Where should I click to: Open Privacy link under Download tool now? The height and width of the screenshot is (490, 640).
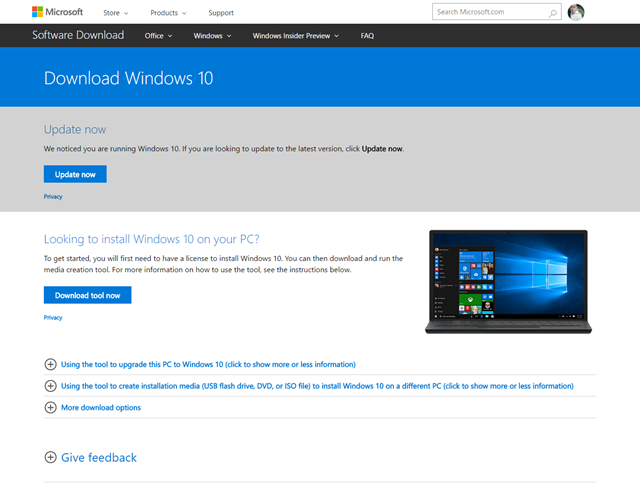point(53,318)
